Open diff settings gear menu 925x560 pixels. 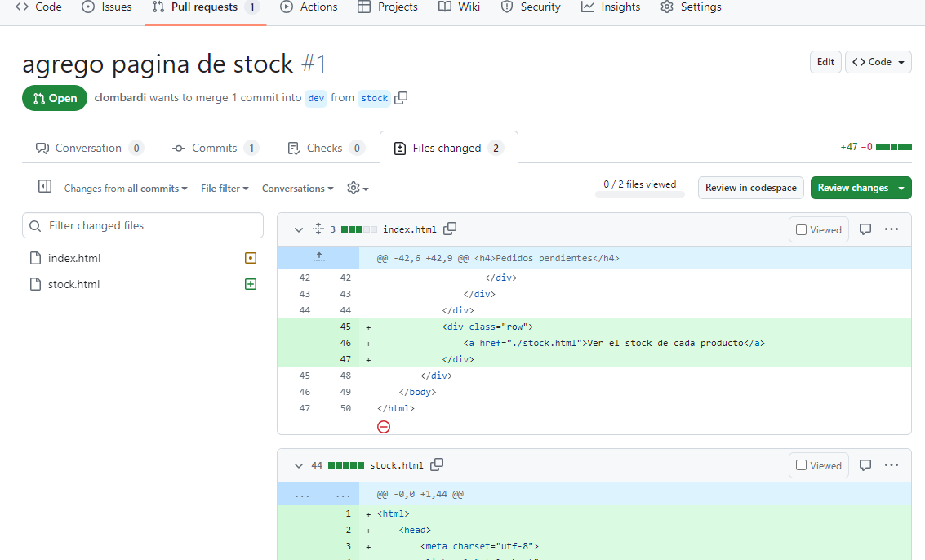tap(358, 189)
